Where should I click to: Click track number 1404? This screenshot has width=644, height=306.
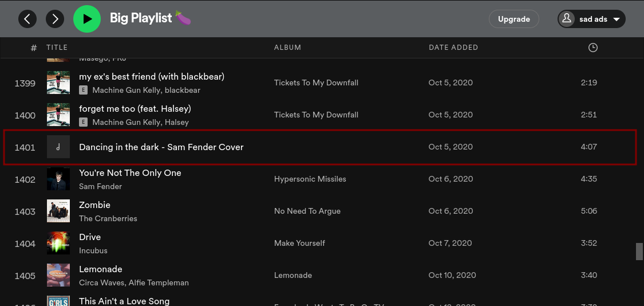coord(25,244)
